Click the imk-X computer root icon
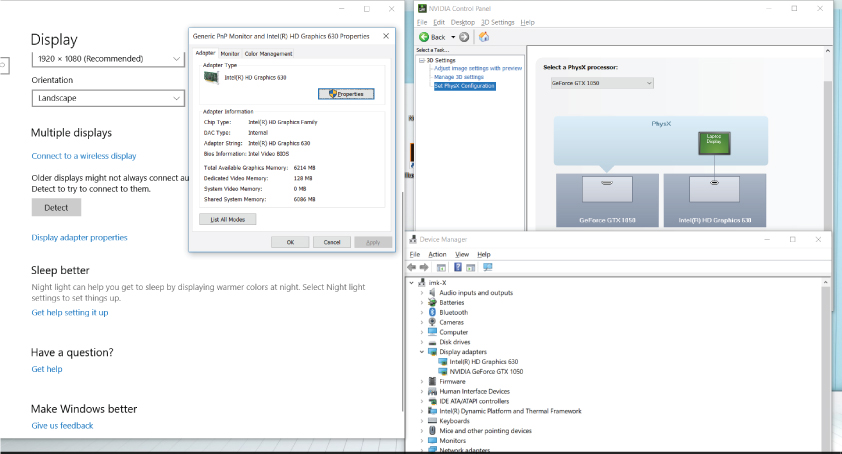The width and height of the screenshot is (842, 454). [x=422, y=283]
